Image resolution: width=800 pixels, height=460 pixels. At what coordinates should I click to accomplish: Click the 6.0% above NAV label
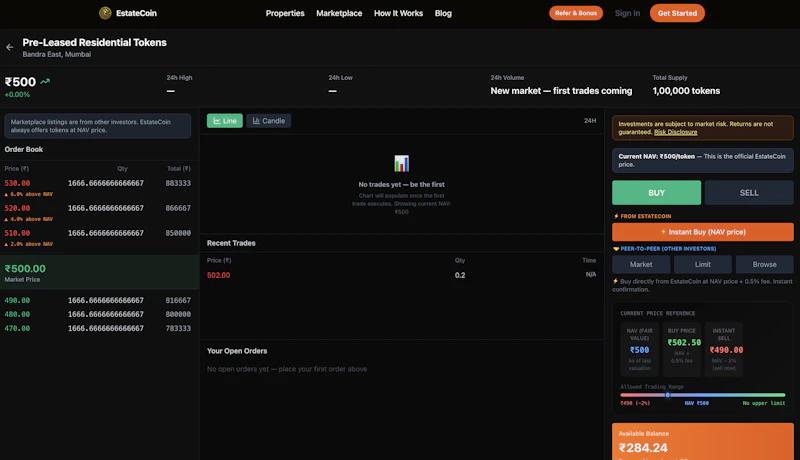click(x=29, y=194)
